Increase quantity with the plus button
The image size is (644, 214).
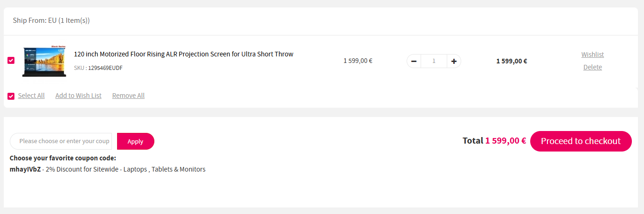pyautogui.click(x=454, y=61)
